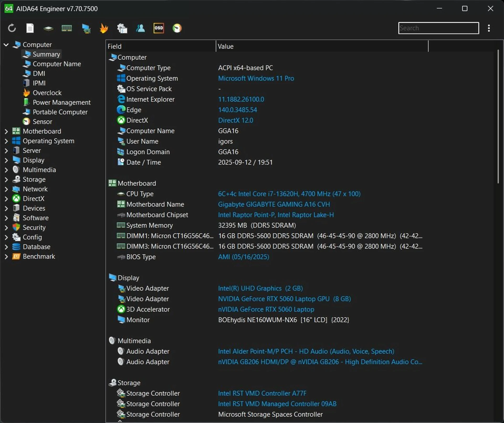Collapse the Computer tree node
Image resolution: width=504 pixels, height=423 pixels.
pyautogui.click(x=6, y=45)
